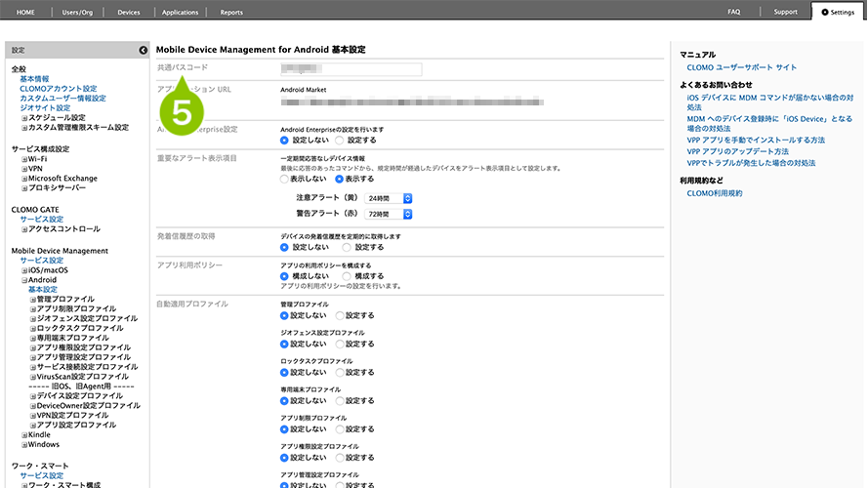Select 設定しない for 発着信履歴の取得
This screenshot has height=488, width=868.
coord(284,247)
